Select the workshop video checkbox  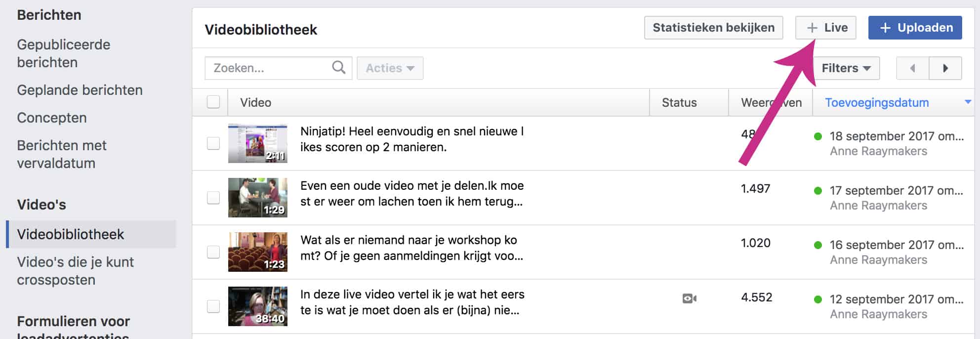(213, 252)
